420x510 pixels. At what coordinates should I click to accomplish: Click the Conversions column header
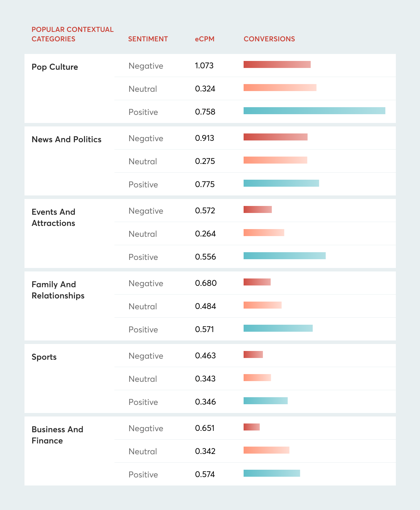tap(269, 39)
